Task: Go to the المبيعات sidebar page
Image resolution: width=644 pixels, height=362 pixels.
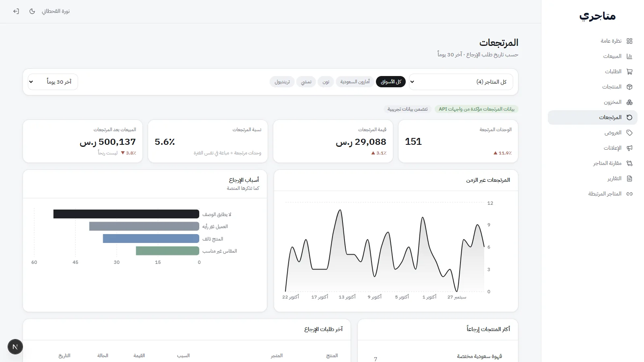Action: pos(592,56)
